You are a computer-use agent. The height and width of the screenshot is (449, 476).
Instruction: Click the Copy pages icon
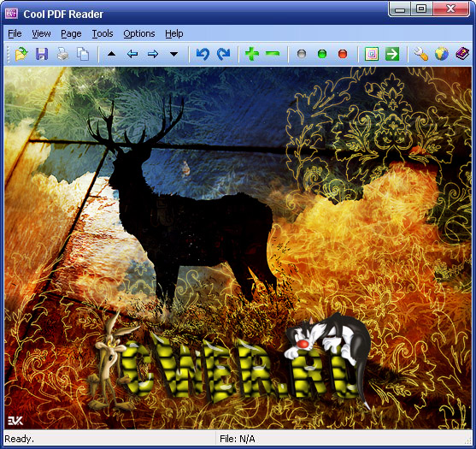[x=83, y=55]
